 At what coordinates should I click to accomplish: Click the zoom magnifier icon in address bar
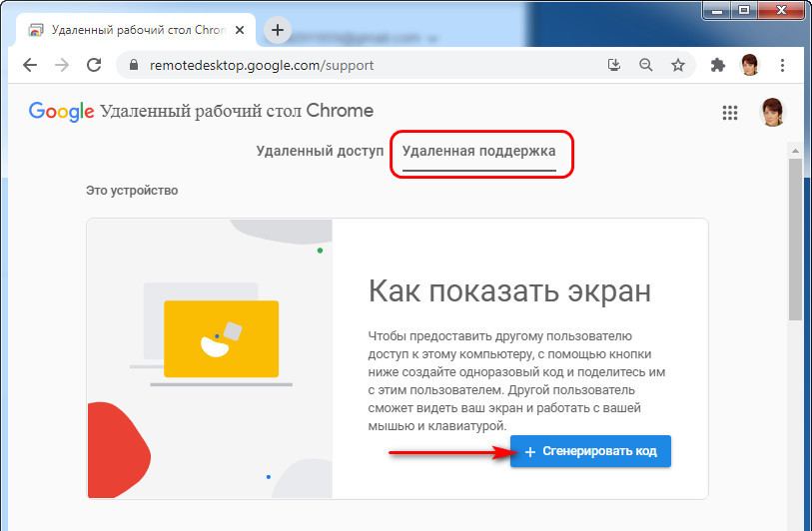pyautogui.click(x=646, y=66)
